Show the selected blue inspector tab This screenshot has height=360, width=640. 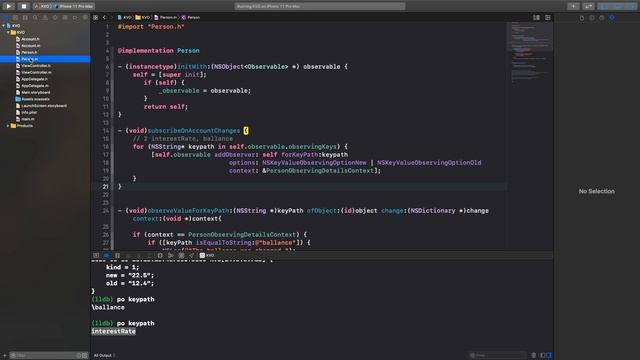tap(612, 18)
